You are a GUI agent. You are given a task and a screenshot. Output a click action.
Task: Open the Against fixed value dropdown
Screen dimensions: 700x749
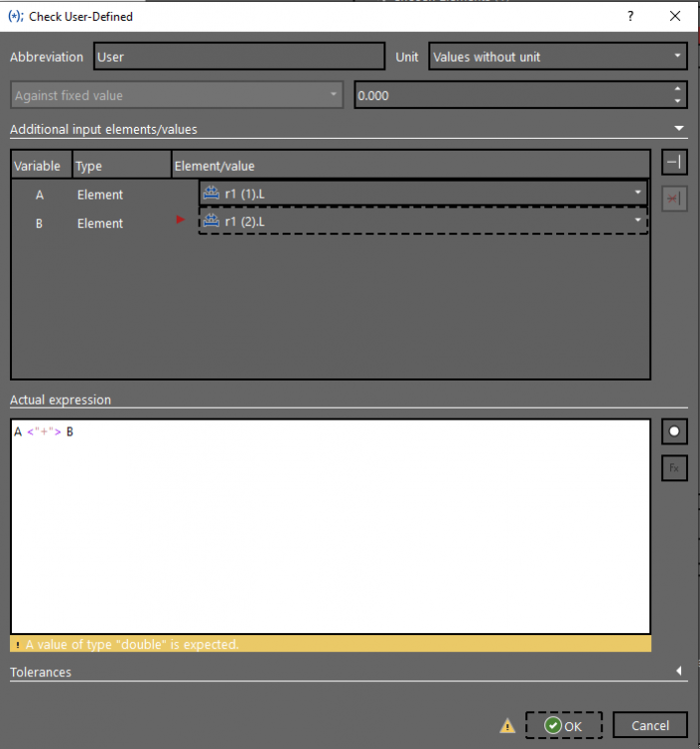pyautogui.click(x=177, y=95)
